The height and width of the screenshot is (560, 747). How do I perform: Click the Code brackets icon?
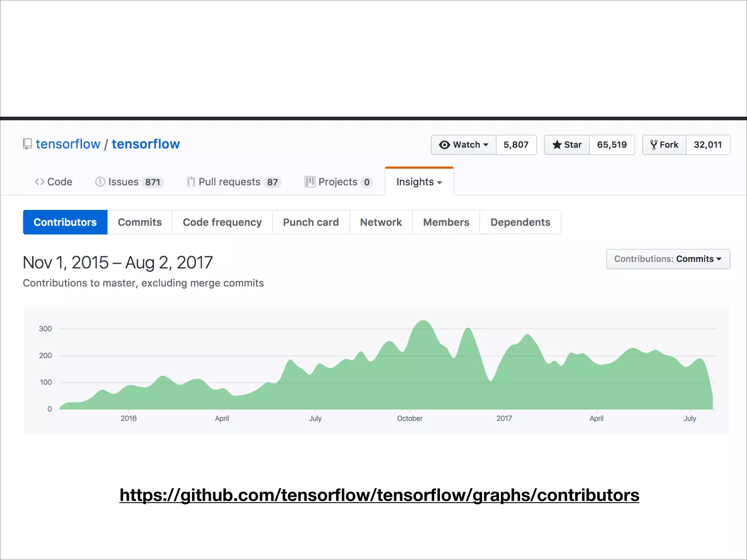(39, 182)
